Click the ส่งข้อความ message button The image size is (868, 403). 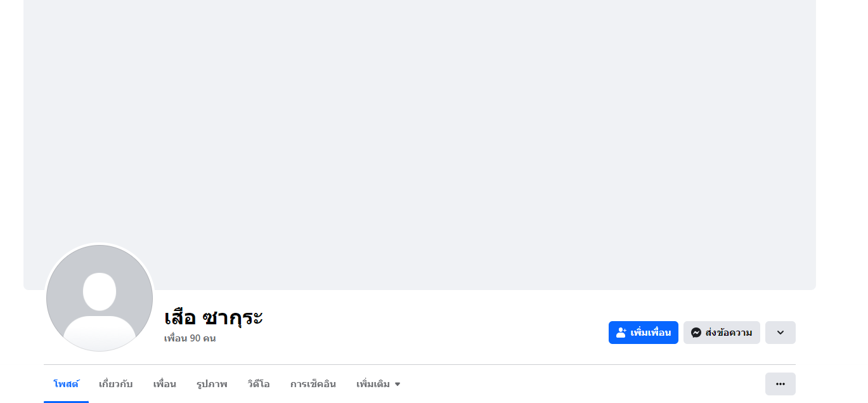(722, 333)
